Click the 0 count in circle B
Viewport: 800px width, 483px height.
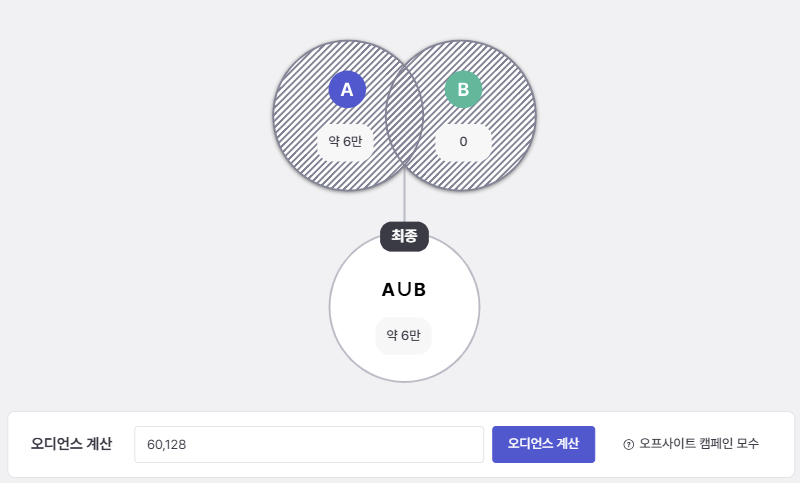[x=463, y=142]
